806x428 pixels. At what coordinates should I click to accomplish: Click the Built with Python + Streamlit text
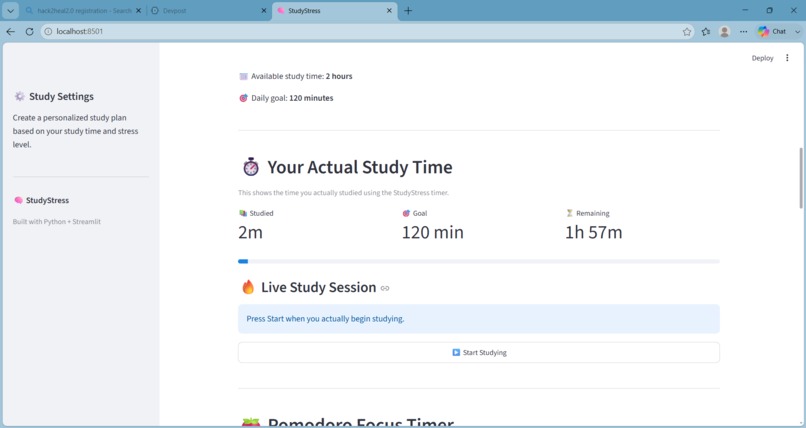point(57,222)
